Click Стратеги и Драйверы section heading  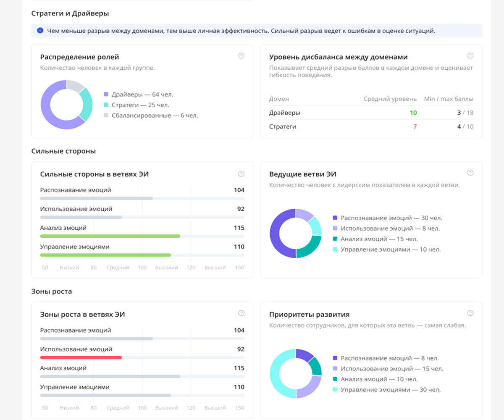[70, 13]
